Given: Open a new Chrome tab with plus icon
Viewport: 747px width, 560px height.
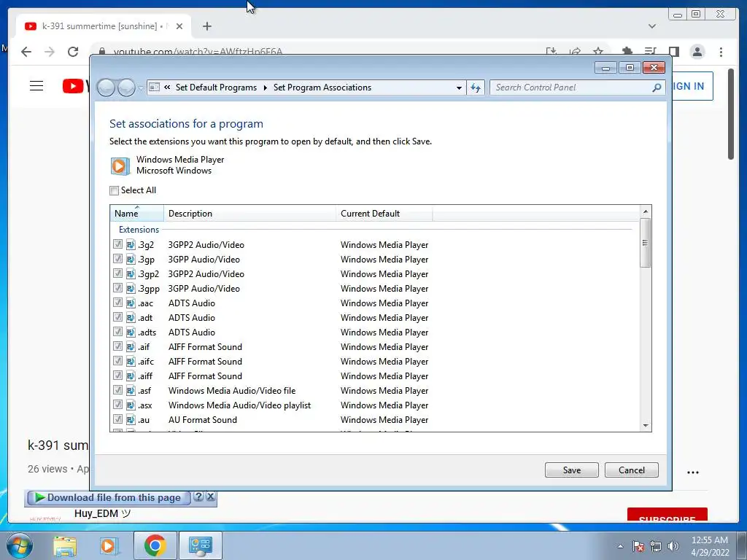Looking at the screenshot, I should (x=206, y=26).
